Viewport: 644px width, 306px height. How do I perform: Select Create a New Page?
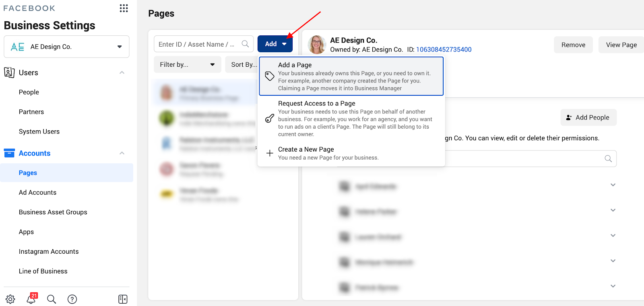(351, 153)
